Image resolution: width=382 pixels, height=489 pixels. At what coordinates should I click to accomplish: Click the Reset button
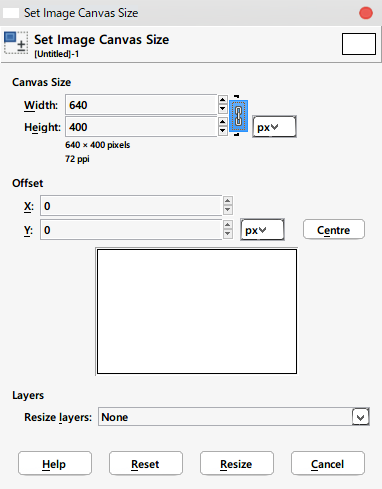pos(146,464)
